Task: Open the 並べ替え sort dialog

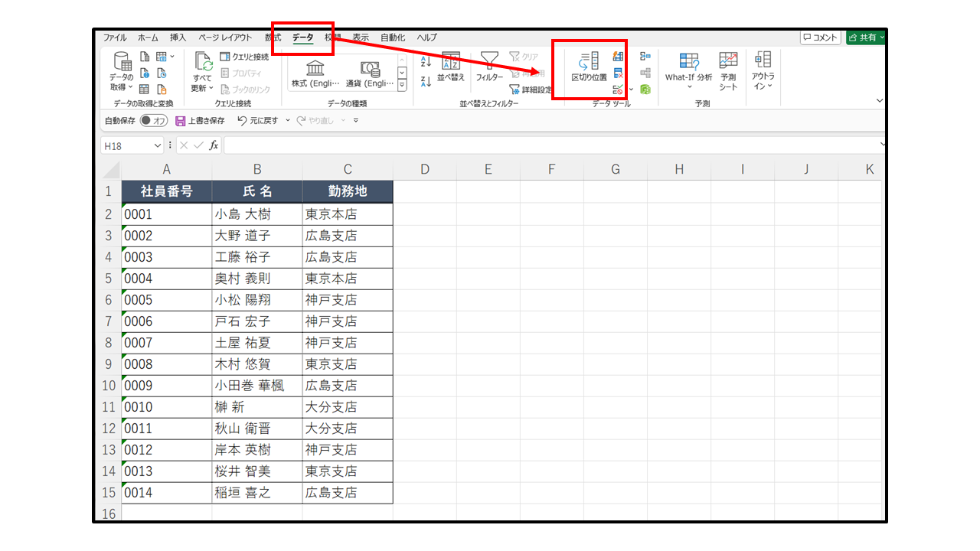Action: pos(451,67)
